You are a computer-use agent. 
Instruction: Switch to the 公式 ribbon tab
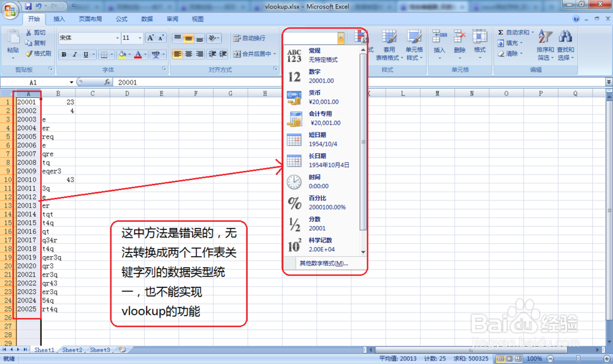coord(120,18)
